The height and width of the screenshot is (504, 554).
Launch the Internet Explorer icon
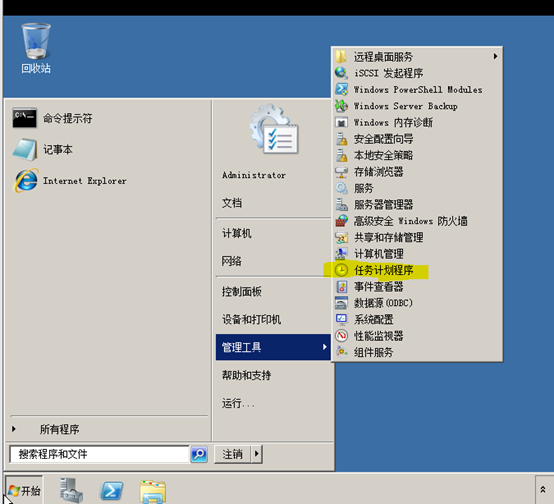coord(25,181)
